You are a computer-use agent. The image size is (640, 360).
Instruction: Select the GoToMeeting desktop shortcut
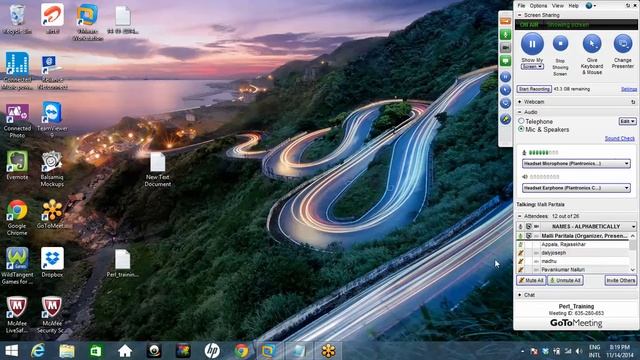(52, 214)
